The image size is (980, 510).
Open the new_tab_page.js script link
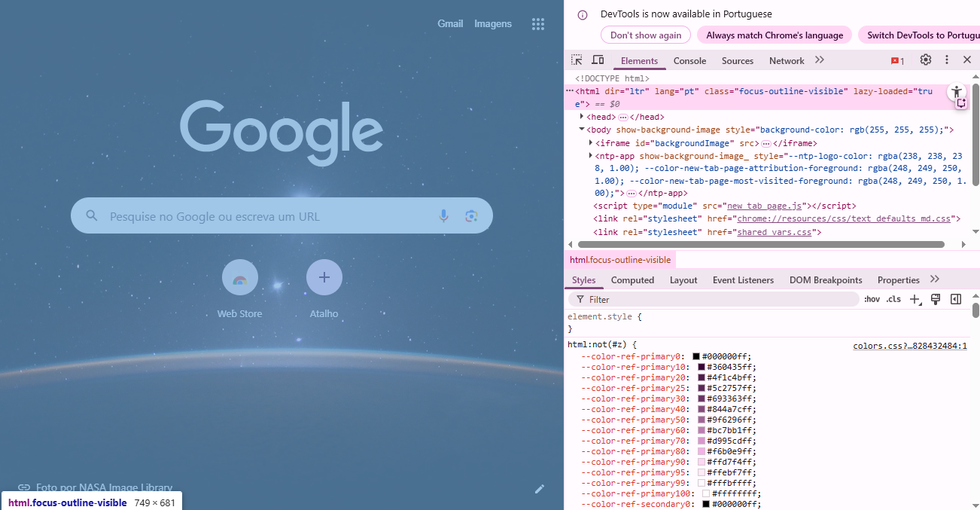click(767, 206)
